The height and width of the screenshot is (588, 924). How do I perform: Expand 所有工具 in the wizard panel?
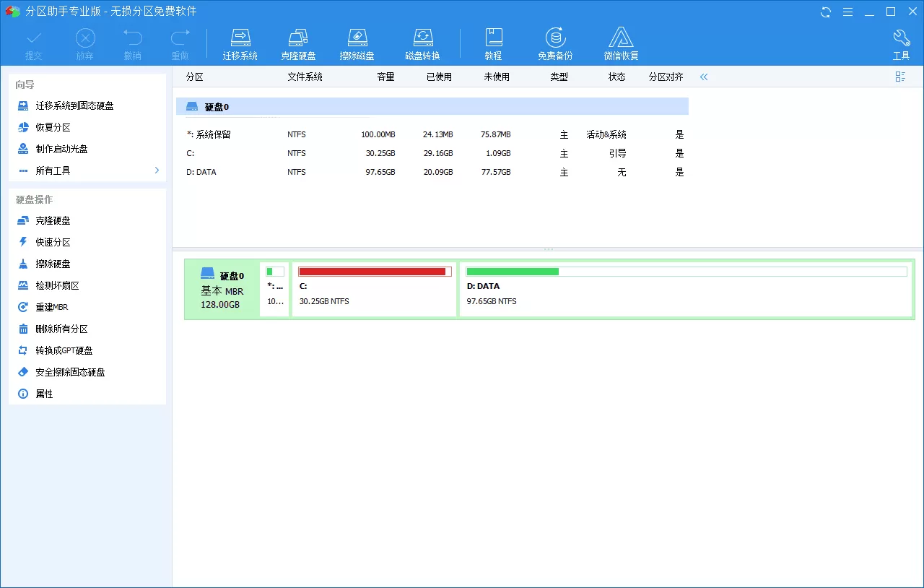pos(87,170)
